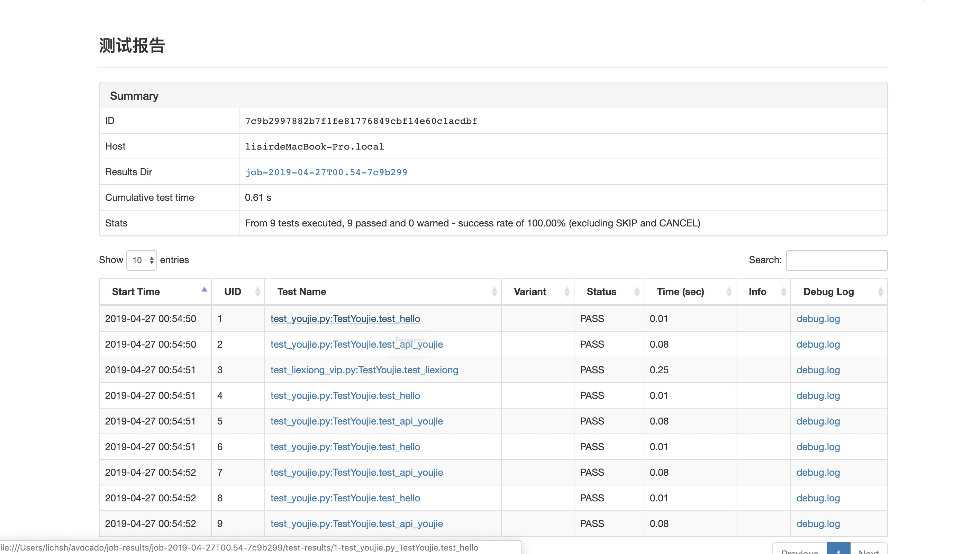Sort by Debug Log column icon
The image size is (980, 554).
(880, 292)
